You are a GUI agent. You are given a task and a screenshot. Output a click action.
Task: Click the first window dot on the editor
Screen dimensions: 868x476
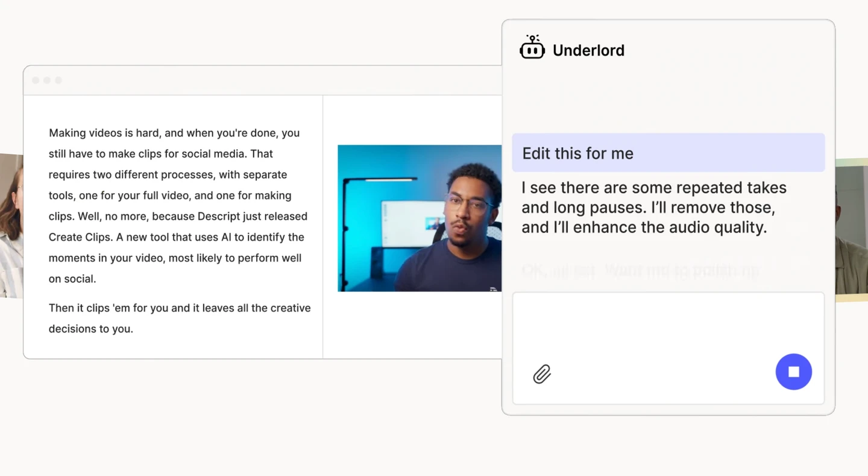point(36,80)
